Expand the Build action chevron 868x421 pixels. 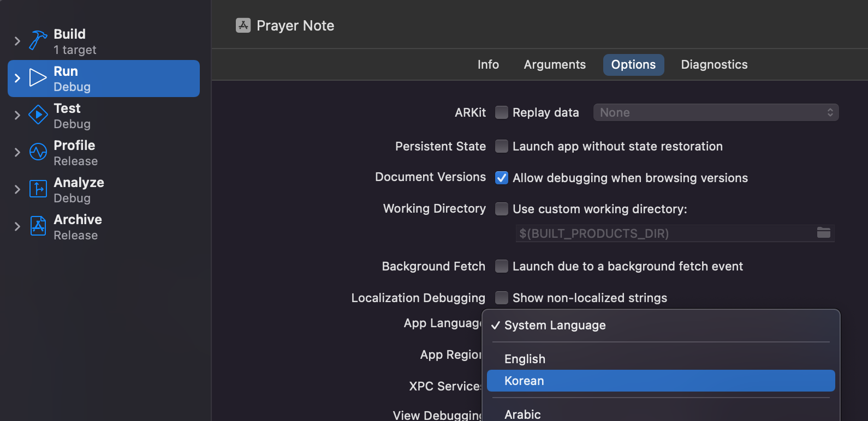pyautogui.click(x=17, y=41)
